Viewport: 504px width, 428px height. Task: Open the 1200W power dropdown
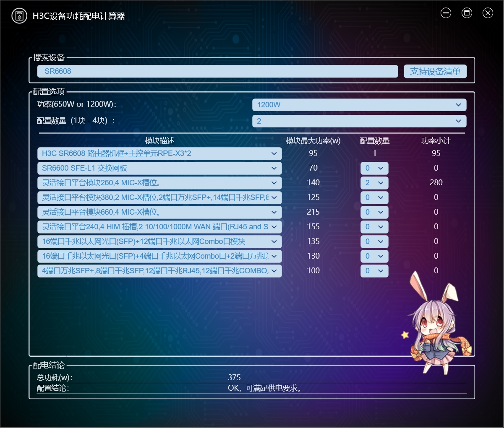[x=359, y=105]
